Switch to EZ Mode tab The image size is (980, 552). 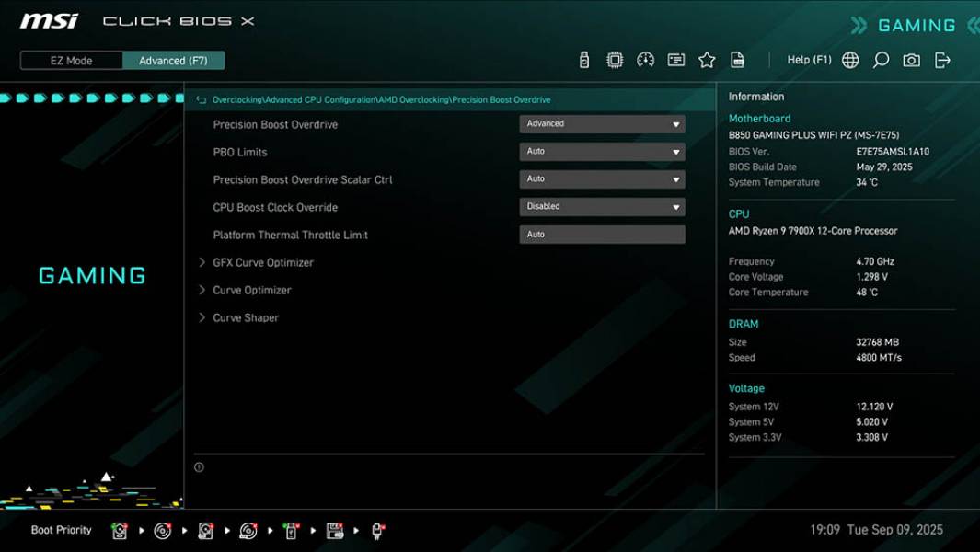coord(69,60)
